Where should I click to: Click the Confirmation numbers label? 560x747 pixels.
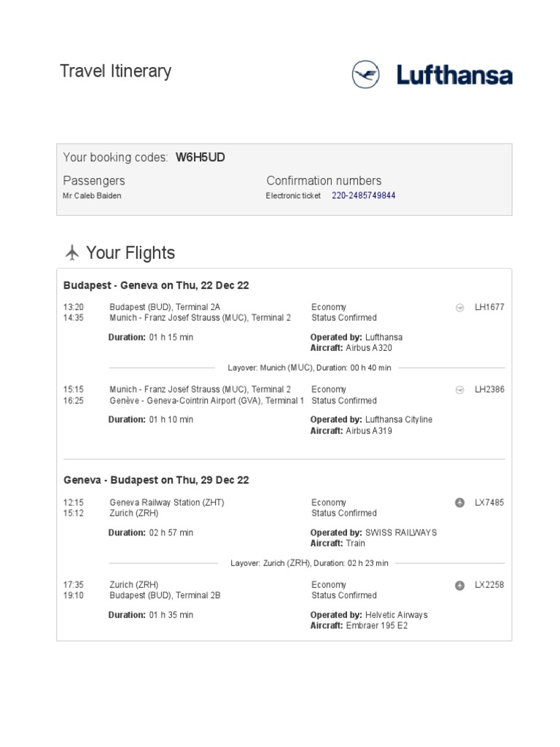[324, 181]
